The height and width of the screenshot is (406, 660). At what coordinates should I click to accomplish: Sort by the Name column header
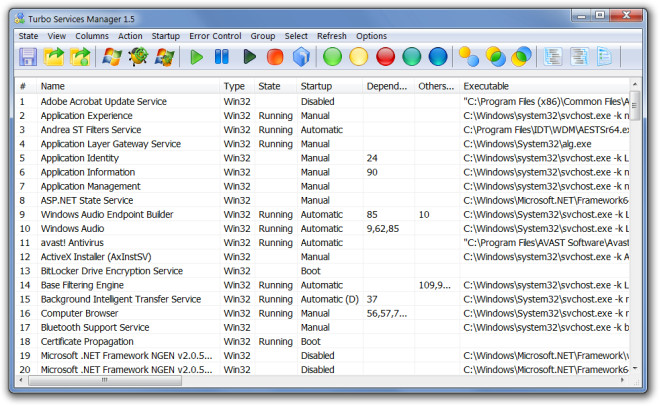(x=128, y=86)
